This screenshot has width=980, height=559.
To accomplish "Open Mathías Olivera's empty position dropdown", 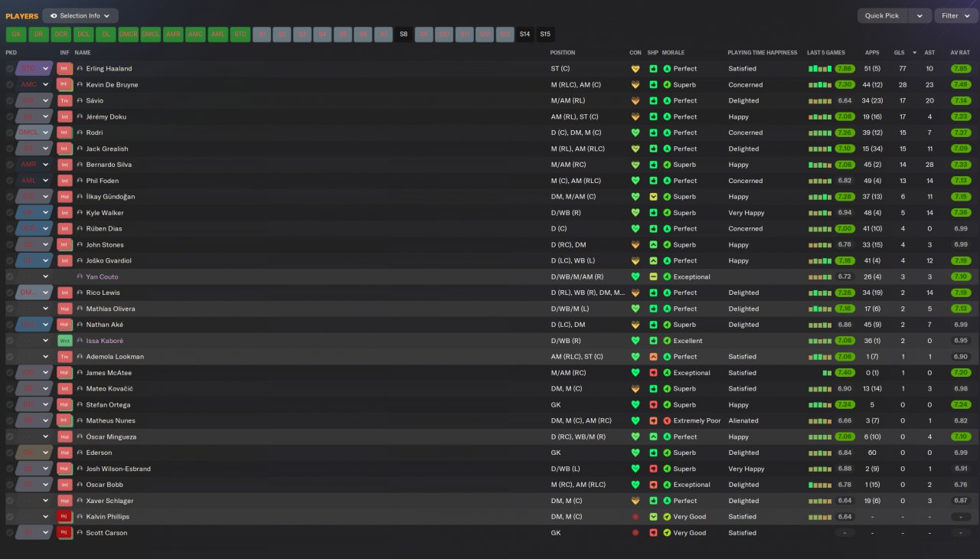I will [34, 309].
